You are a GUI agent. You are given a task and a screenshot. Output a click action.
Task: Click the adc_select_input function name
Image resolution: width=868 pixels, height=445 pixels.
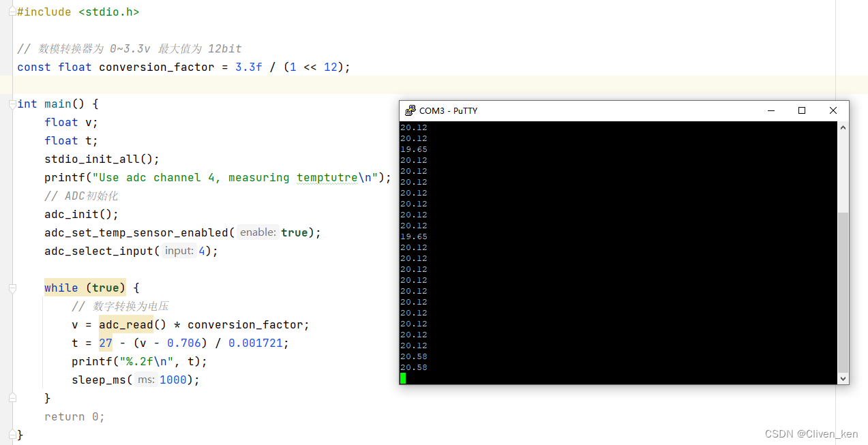pyautogui.click(x=99, y=251)
